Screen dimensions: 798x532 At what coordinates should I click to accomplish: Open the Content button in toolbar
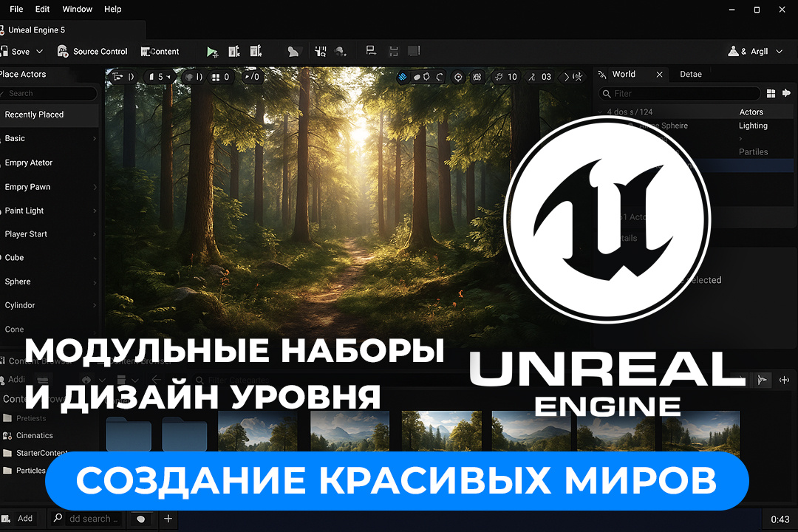(x=160, y=52)
